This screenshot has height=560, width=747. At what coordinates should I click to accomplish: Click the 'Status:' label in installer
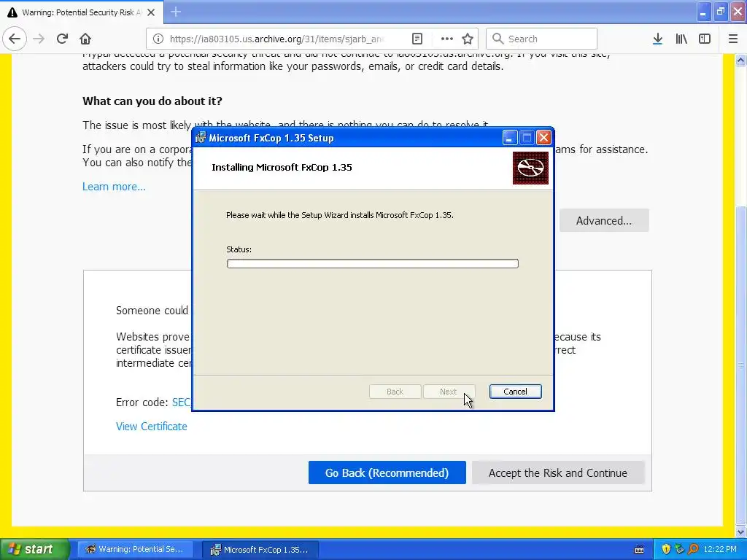coord(239,249)
